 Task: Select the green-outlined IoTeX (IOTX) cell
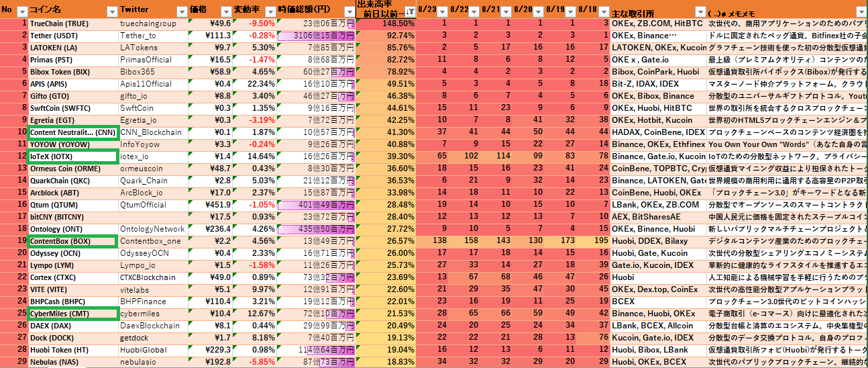[72, 156]
